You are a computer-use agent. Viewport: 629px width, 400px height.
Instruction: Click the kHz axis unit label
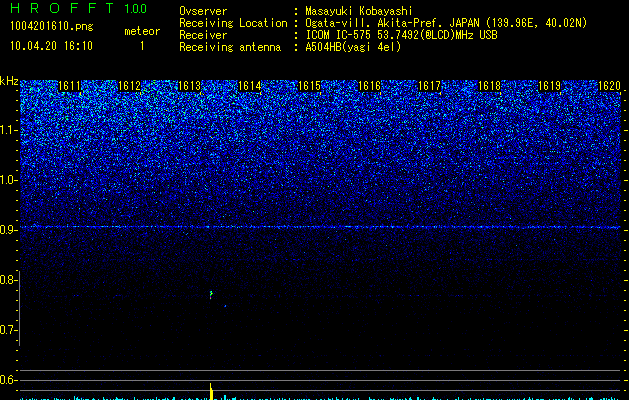(9, 81)
